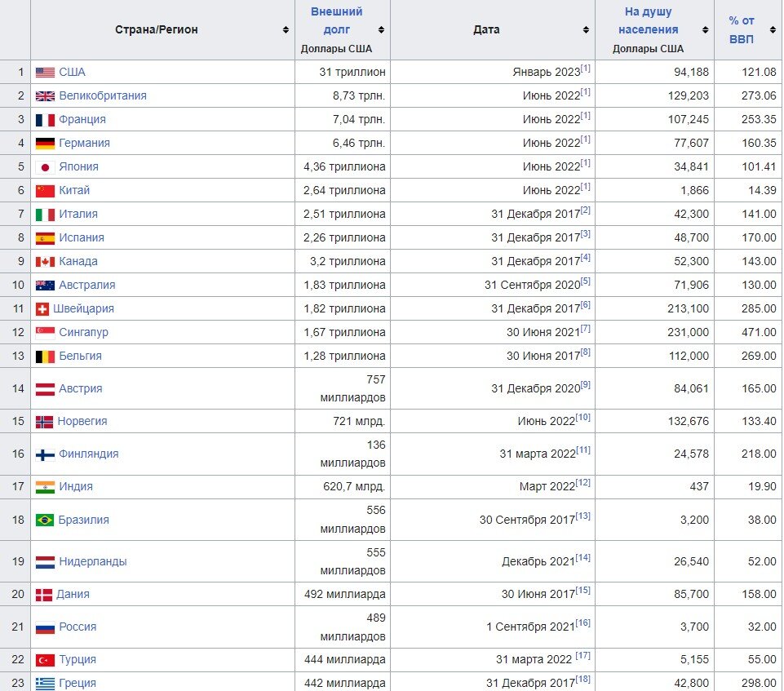Click the USA flag icon
This screenshot has width=784, height=691.
pos(45,73)
